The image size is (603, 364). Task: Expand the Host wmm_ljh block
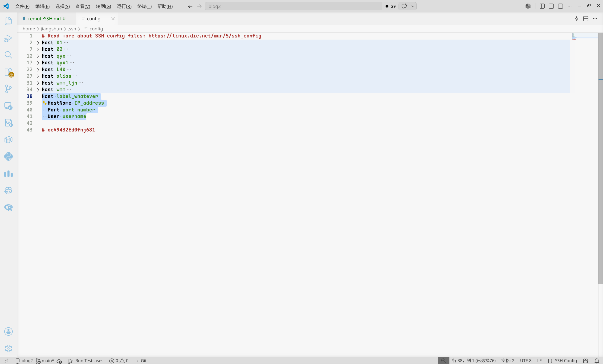(38, 83)
